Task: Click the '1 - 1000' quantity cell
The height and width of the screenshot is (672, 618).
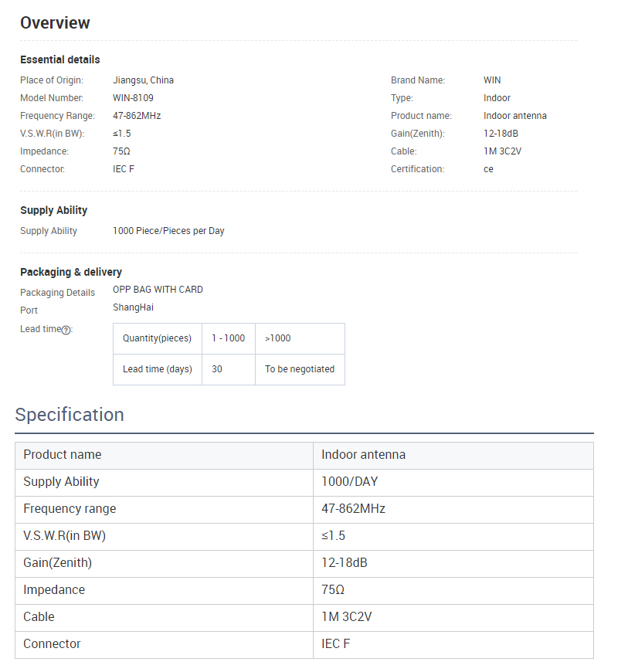Action: click(x=228, y=338)
